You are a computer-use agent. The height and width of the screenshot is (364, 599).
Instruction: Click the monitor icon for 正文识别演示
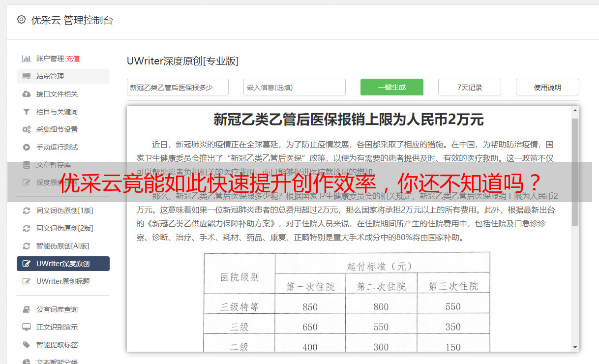coord(27,327)
